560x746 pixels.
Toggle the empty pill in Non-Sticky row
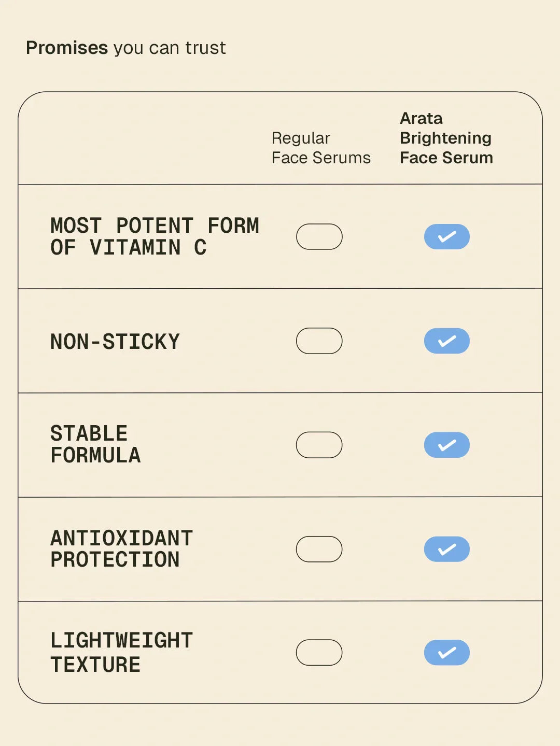pyautogui.click(x=319, y=341)
